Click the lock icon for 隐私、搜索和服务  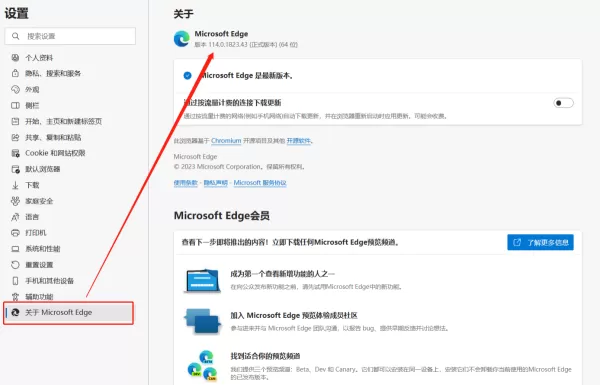coord(15,73)
